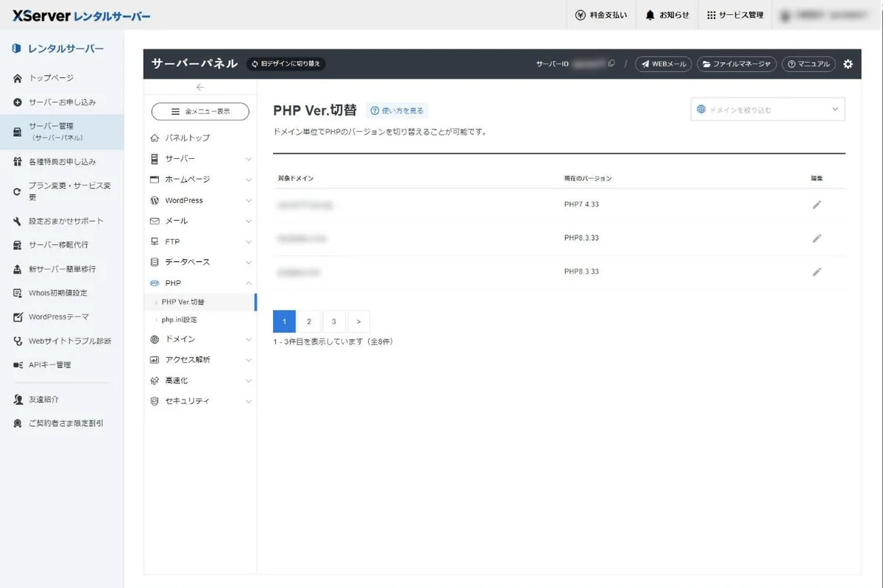Viewport: 883px width, 588px height.
Task: Open 設定おまかせサポート in sidebar
Action: pyautogui.click(x=62, y=221)
